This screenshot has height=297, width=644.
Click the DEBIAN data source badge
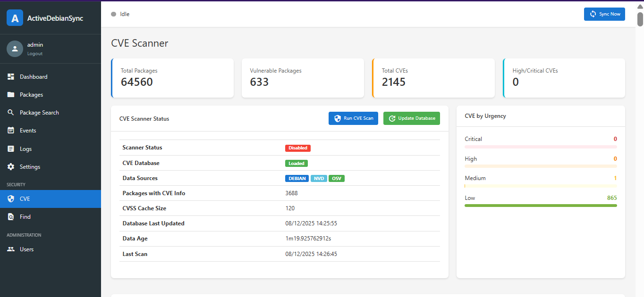297,179
